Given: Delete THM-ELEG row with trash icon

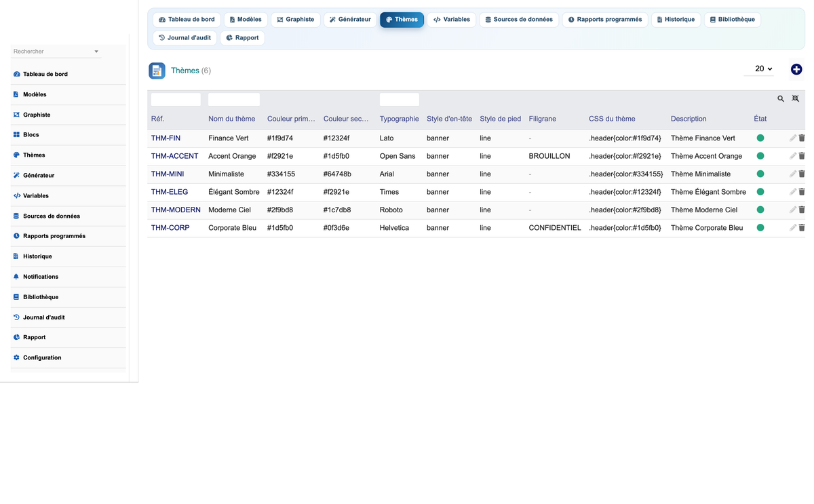Looking at the screenshot, I should coord(802,192).
